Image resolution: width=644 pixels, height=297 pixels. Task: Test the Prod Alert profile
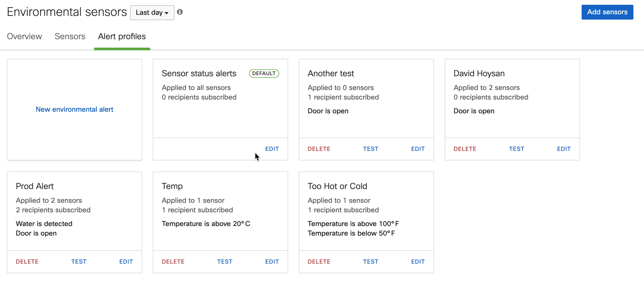(79, 261)
